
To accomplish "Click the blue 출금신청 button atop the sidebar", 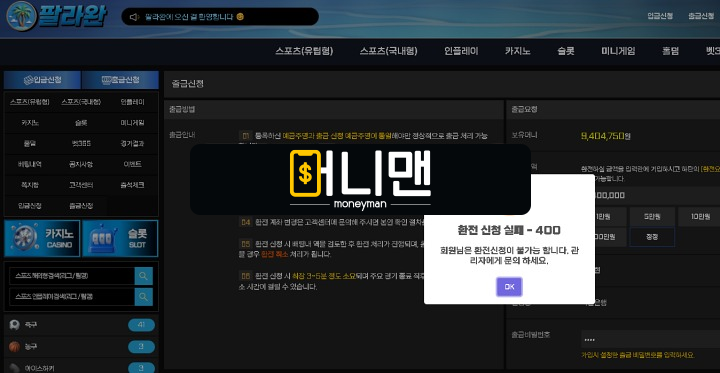I will point(120,80).
